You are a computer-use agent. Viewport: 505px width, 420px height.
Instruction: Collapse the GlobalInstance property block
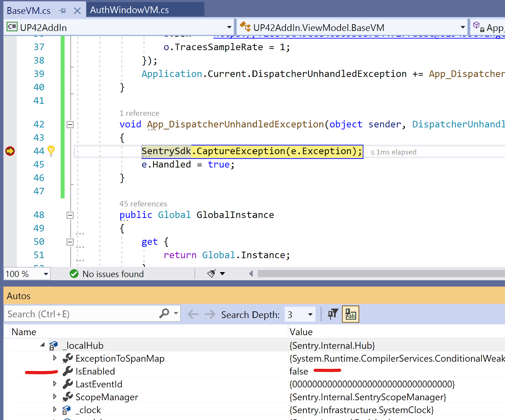(x=70, y=215)
